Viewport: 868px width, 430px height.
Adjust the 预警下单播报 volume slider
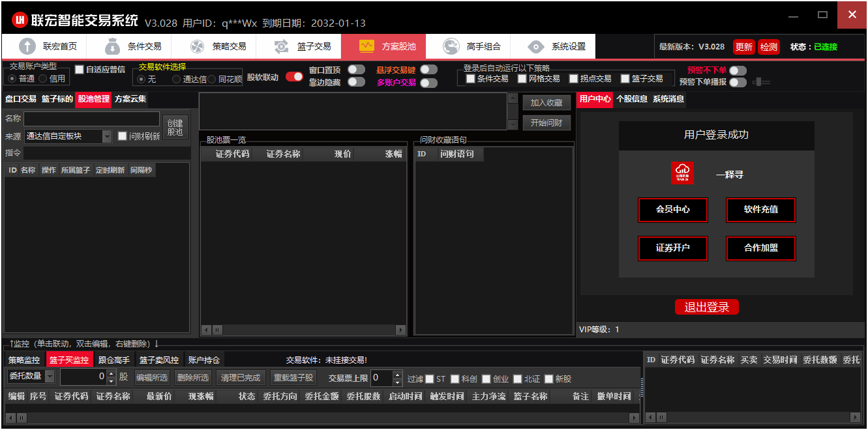coord(760,82)
